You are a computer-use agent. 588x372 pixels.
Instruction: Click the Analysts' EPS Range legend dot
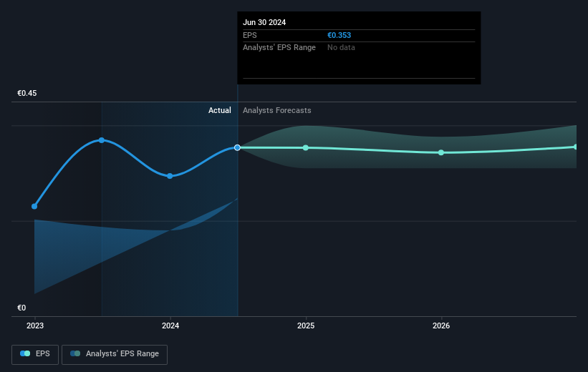tap(75, 353)
